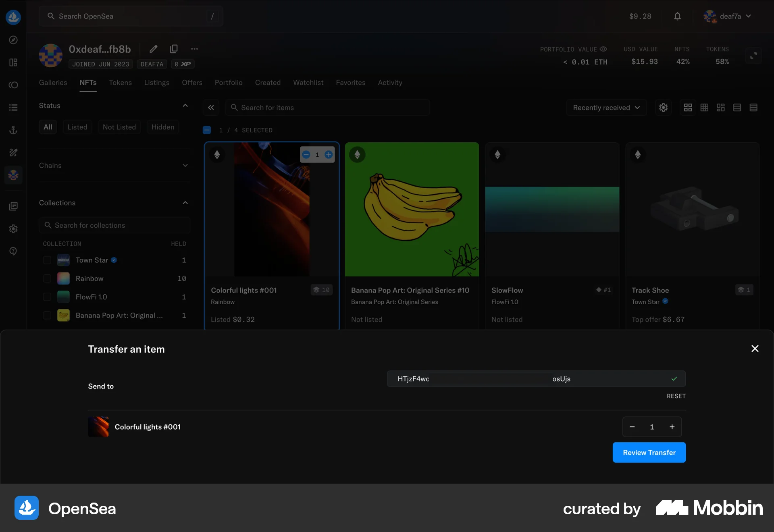Open the Activity tab
This screenshot has width=774, height=532.
tap(389, 83)
